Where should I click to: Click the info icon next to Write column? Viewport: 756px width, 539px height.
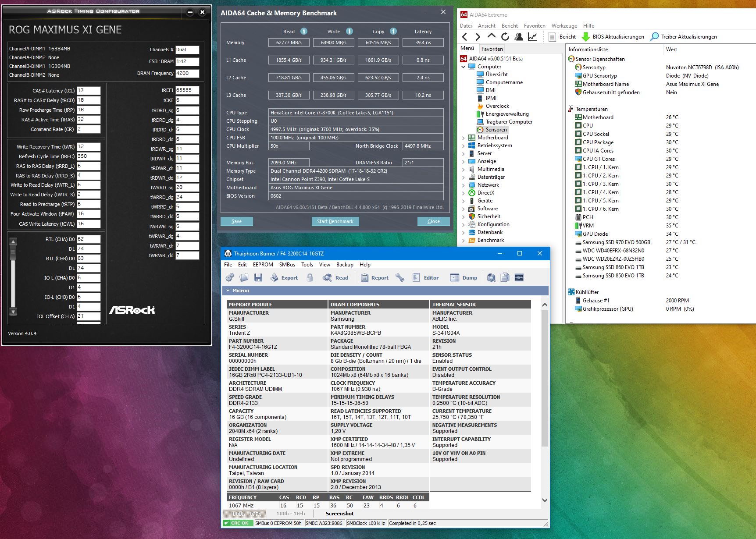click(349, 31)
